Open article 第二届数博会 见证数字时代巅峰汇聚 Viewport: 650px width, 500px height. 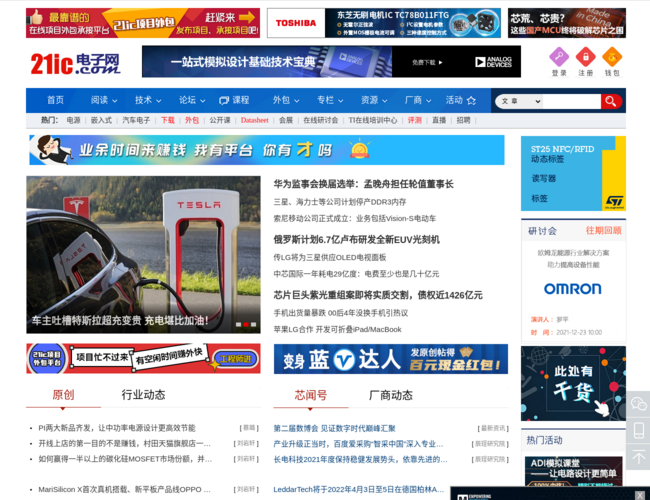pyautogui.click(x=334, y=428)
